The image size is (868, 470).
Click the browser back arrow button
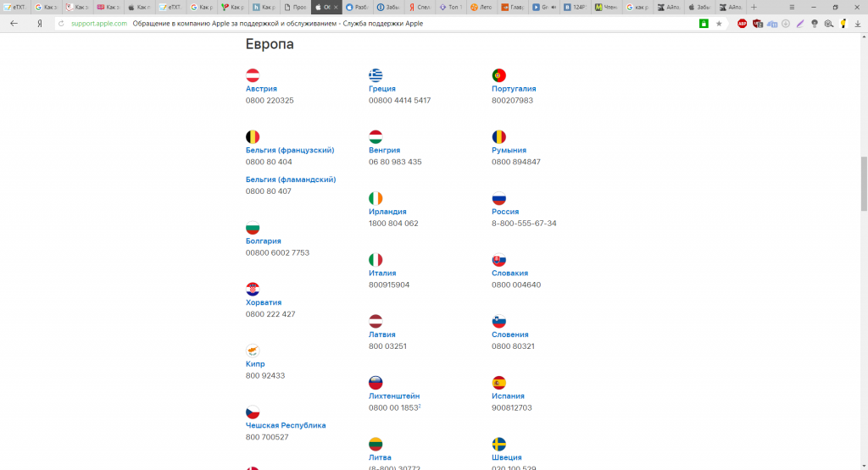point(14,24)
